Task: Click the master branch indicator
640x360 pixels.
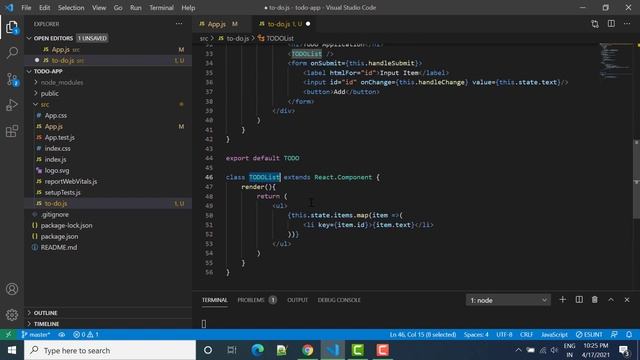Action: pyautogui.click(x=36, y=334)
